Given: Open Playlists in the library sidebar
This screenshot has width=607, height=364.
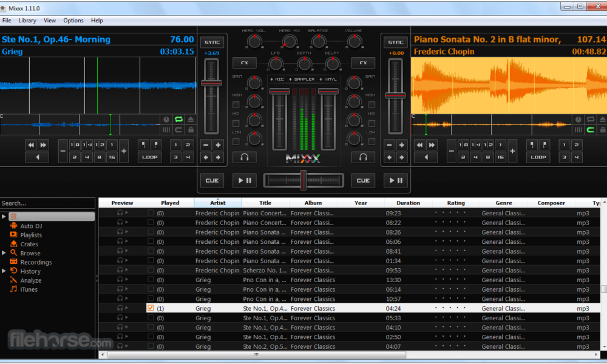Looking at the screenshot, I should click(x=31, y=235).
